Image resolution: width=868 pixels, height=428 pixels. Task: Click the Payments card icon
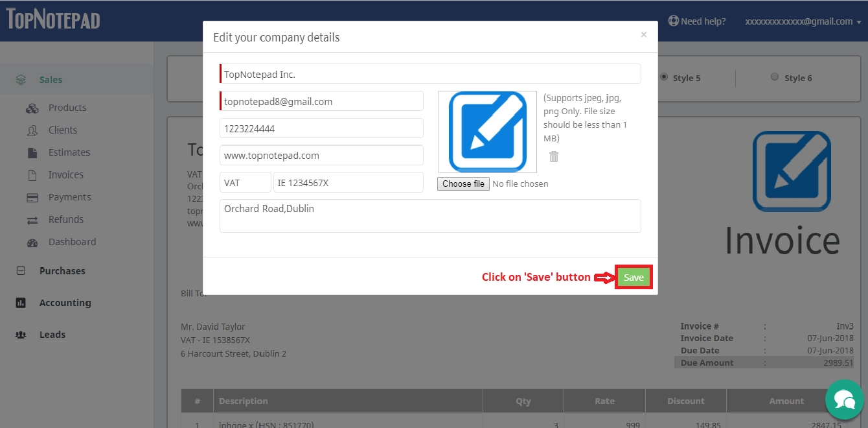click(32, 198)
